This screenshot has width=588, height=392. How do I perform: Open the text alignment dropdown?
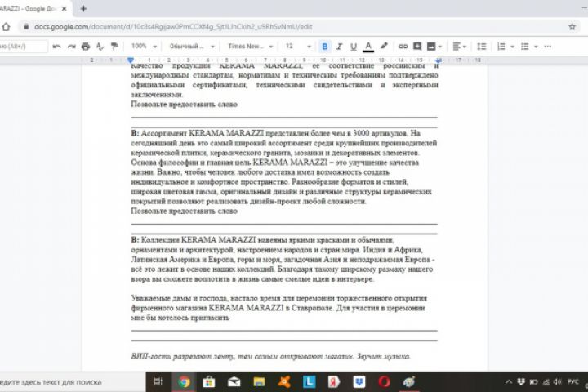(459, 47)
